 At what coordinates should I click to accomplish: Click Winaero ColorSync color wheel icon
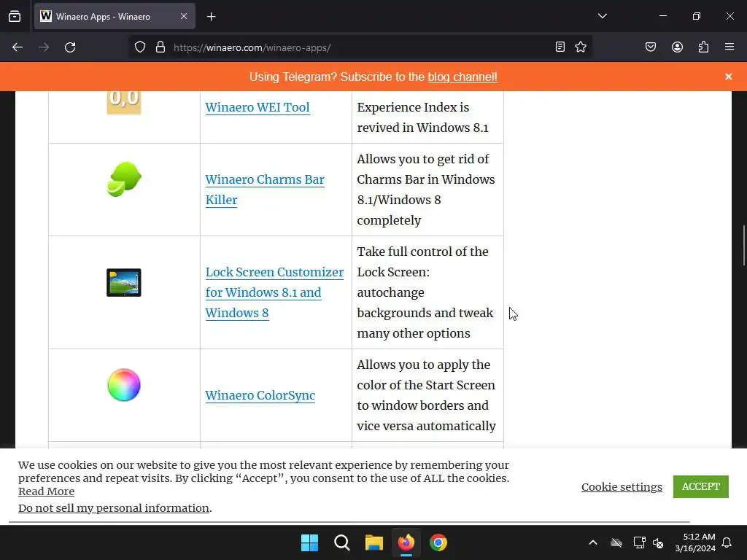pyautogui.click(x=124, y=385)
